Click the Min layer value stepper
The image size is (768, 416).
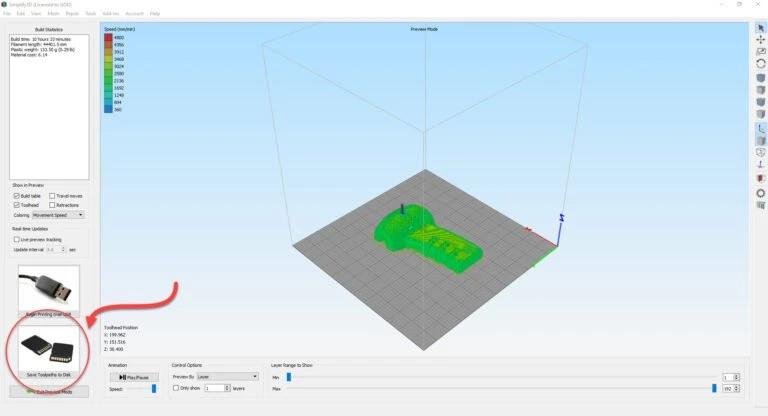click(x=737, y=377)
